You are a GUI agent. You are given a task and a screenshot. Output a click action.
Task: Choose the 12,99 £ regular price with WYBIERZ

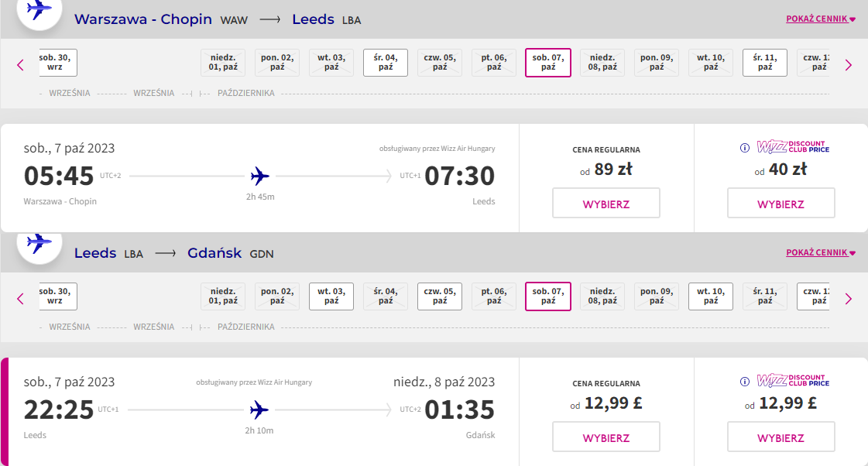[x=606, y=437]
